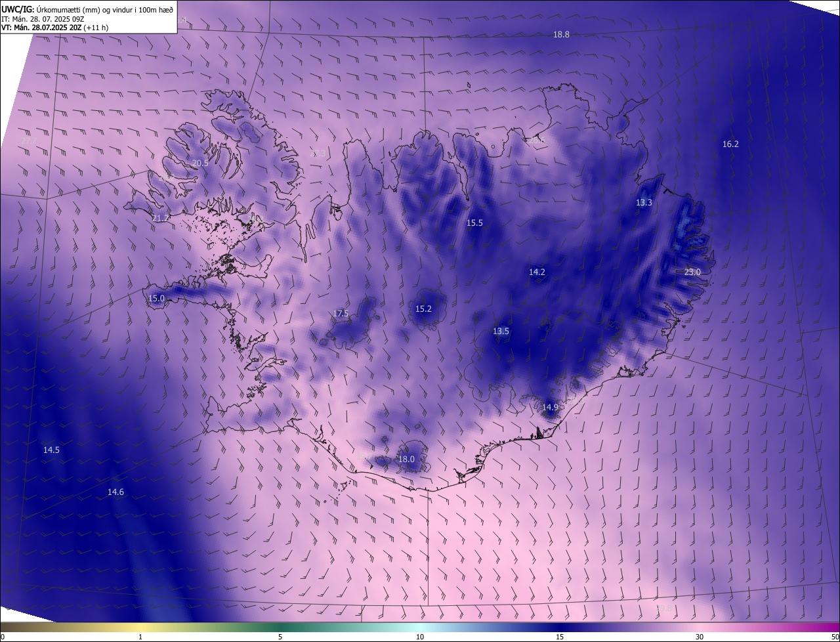The height and width of the screenshot is (642, 840).
Task: Click the 23.0 value label
Action: click(692, 272)
